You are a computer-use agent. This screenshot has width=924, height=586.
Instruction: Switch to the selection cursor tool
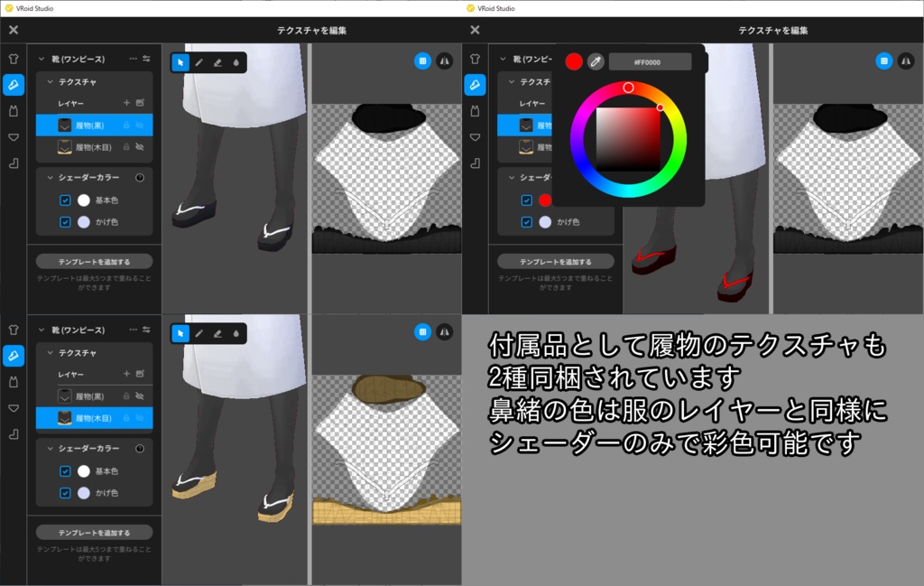[x=180, y=61]
